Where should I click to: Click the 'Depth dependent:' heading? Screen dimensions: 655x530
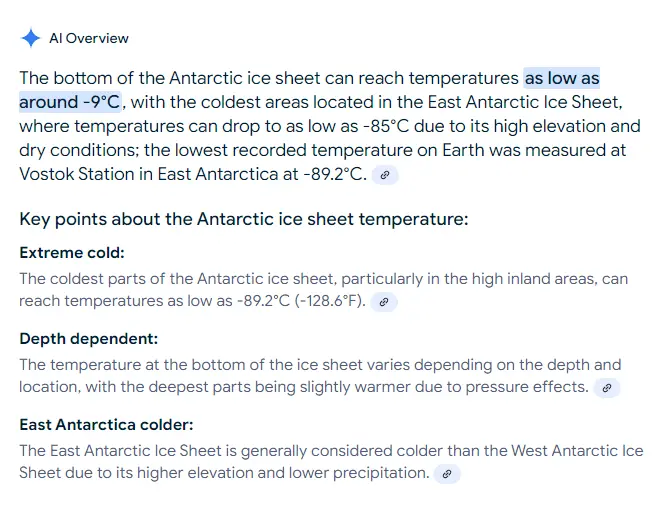pyautogui.click(x=89, y=339)
